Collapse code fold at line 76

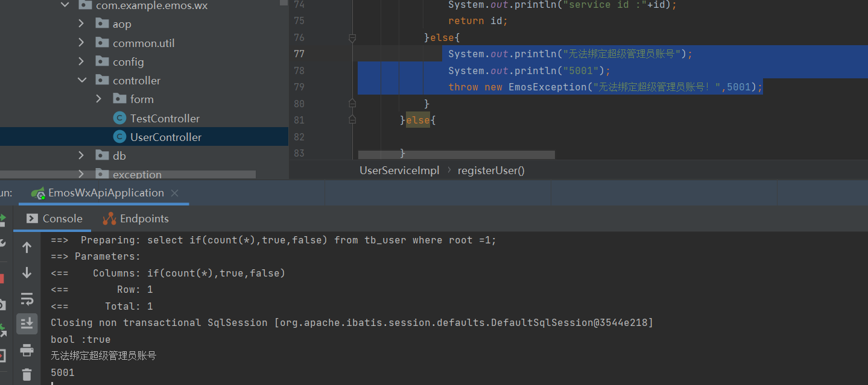(x=352, y=38)
